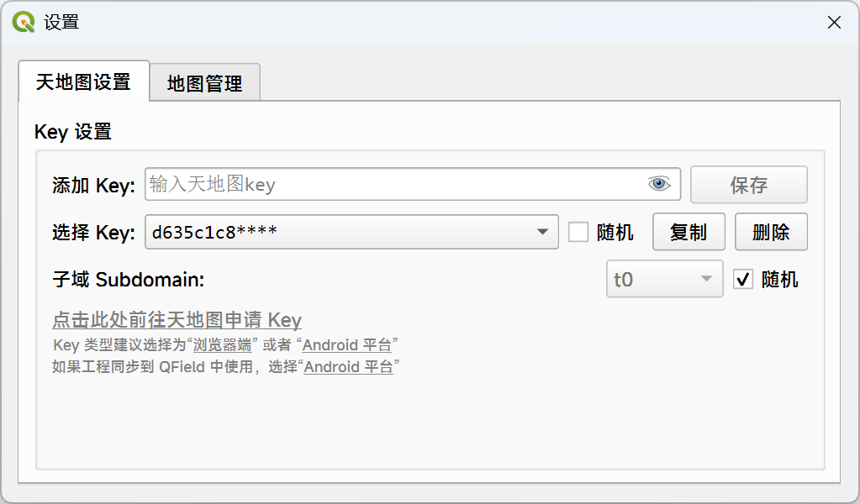Viewport: 860px width, 504px height.
Task: Close the 设置 dialog window
Action: tap(834, 23)
